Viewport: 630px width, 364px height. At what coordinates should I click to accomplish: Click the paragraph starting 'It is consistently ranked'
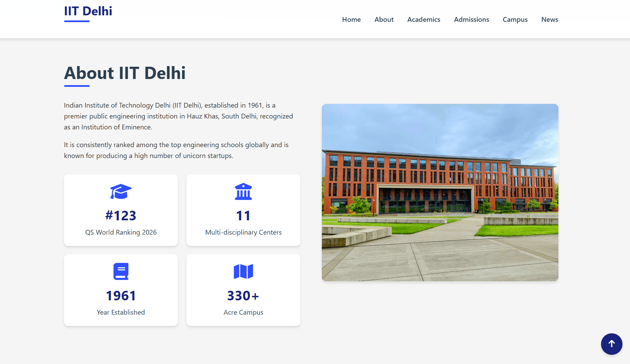pyautogui.click(x=176, y=150)
